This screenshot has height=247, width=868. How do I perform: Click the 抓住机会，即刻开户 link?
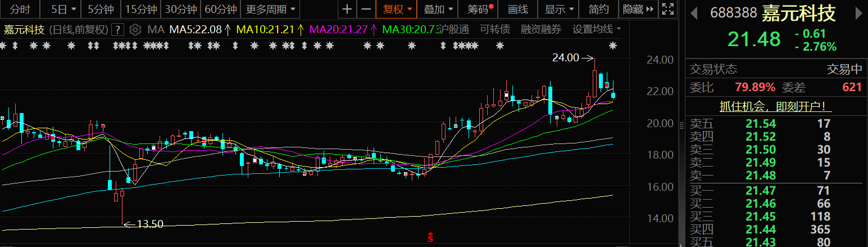[x=776, y=106]
